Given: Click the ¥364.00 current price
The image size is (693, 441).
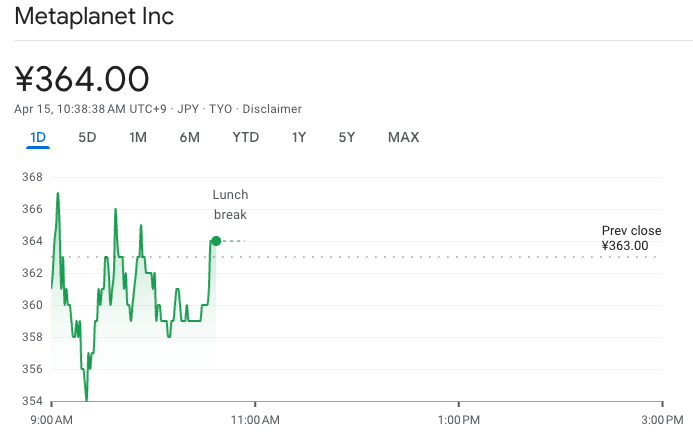Looking at the screenshot, I should [82, 79].
